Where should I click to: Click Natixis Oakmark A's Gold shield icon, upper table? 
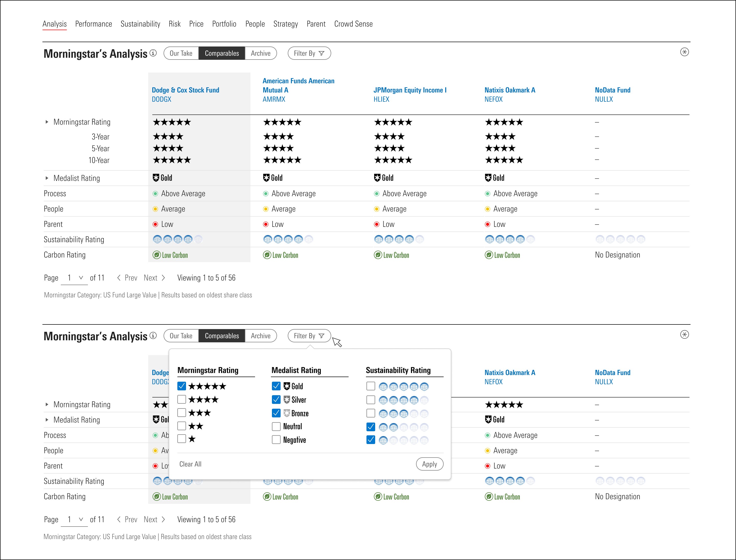pyautogui.click(x=488, y=178)
